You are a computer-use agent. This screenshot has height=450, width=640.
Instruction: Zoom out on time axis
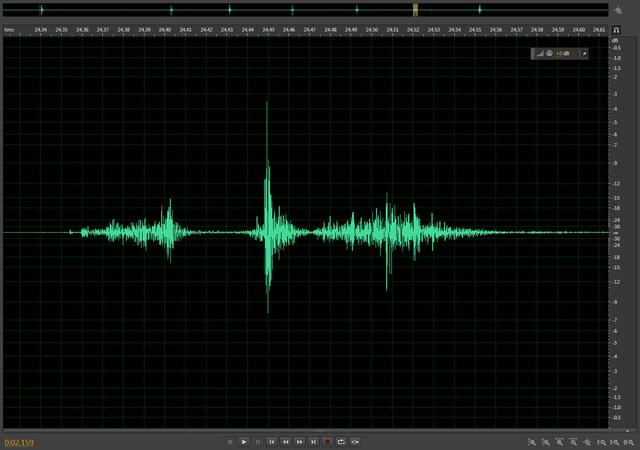[x=573, y=442]
